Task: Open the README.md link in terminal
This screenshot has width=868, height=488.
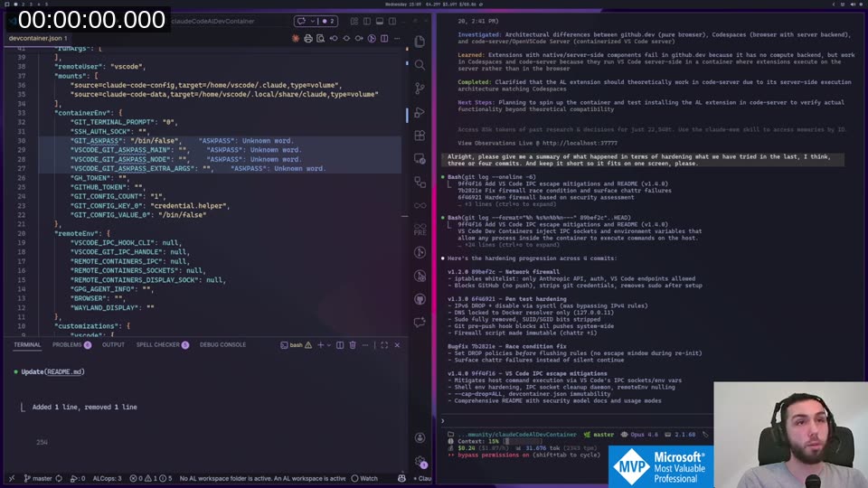Action: [65, 371]
